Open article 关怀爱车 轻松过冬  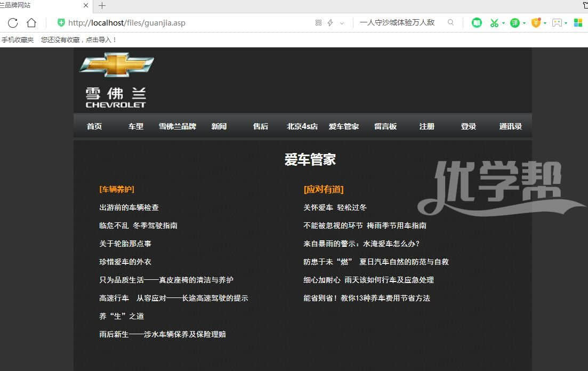[335, 207]
